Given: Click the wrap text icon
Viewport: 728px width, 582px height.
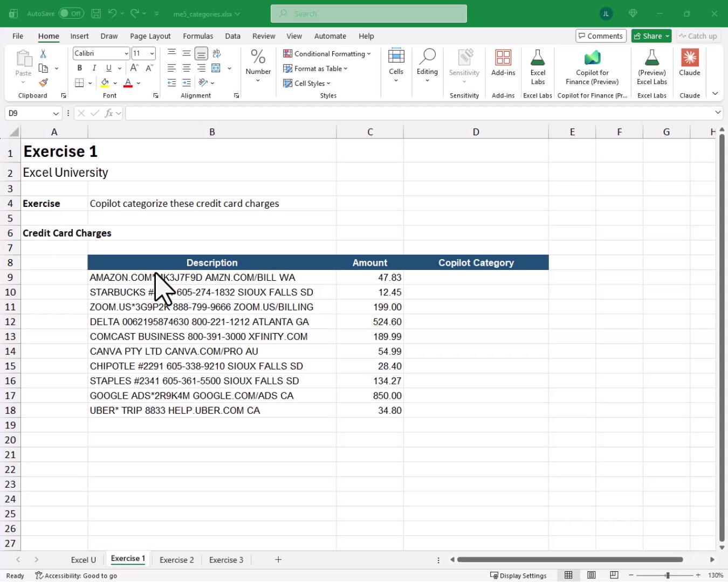Looking at the screenshot, I should click(217, 53).
